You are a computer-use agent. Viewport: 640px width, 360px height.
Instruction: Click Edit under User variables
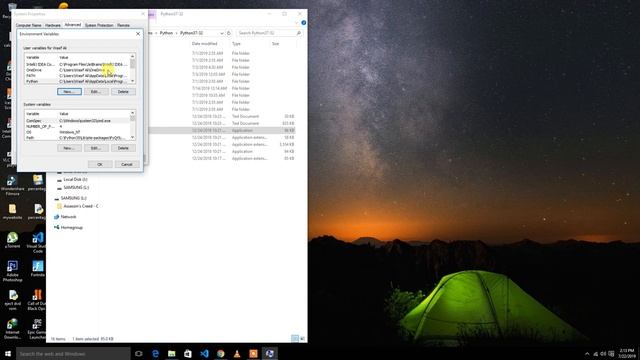click(x=96, y=92)
